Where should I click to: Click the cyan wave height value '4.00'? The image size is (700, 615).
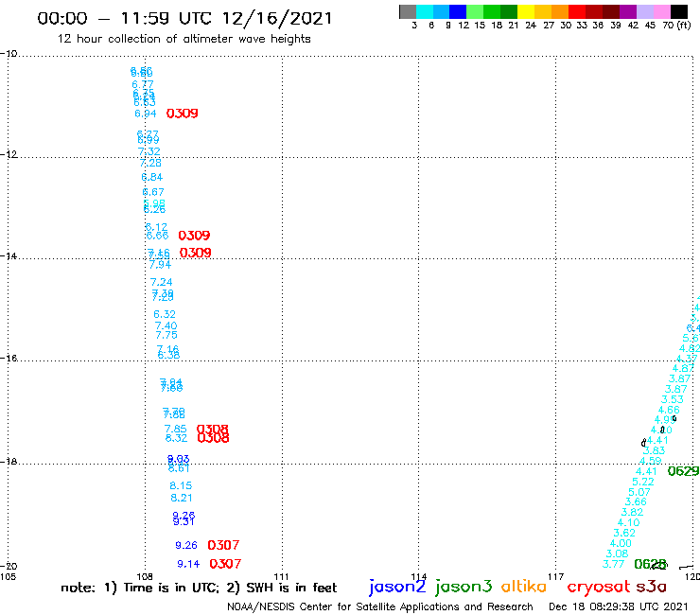click(x=621, y=543)
